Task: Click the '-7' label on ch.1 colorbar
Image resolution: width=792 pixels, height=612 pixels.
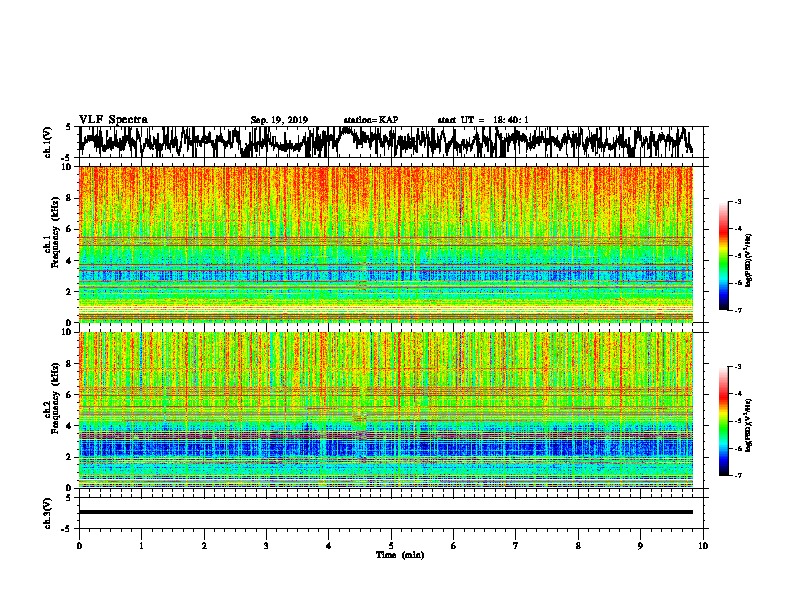Action: pyautogui.click(x=737, y=311)
